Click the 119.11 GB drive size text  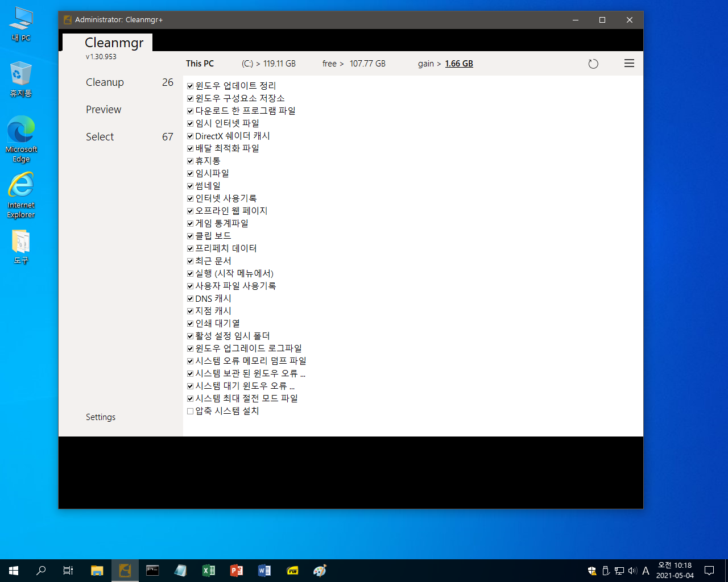point(279,64)
